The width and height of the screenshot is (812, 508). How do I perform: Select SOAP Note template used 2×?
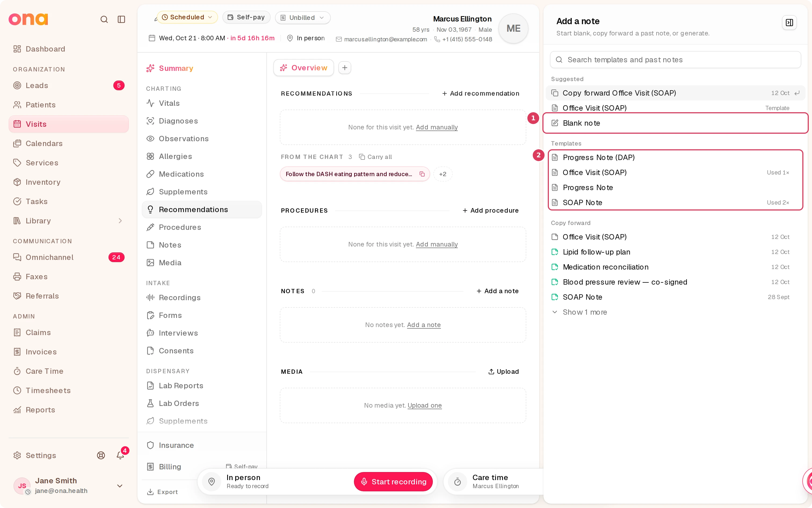[675, 202]
